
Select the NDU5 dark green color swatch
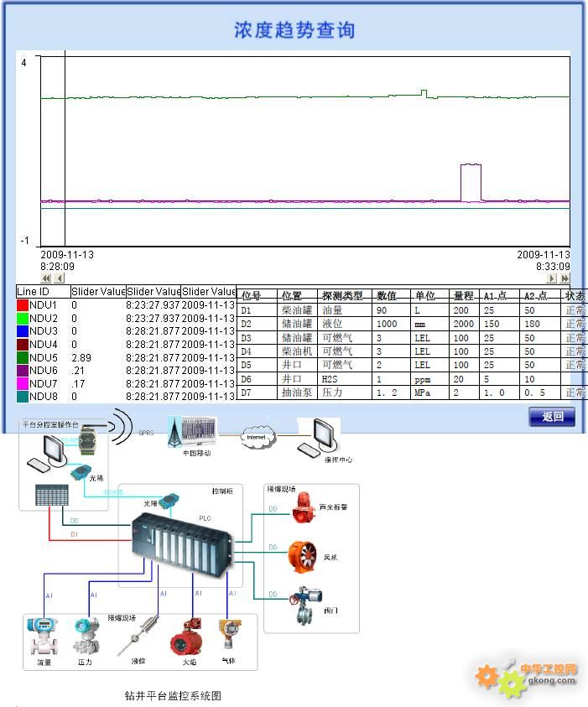click(x=23, y=357)
